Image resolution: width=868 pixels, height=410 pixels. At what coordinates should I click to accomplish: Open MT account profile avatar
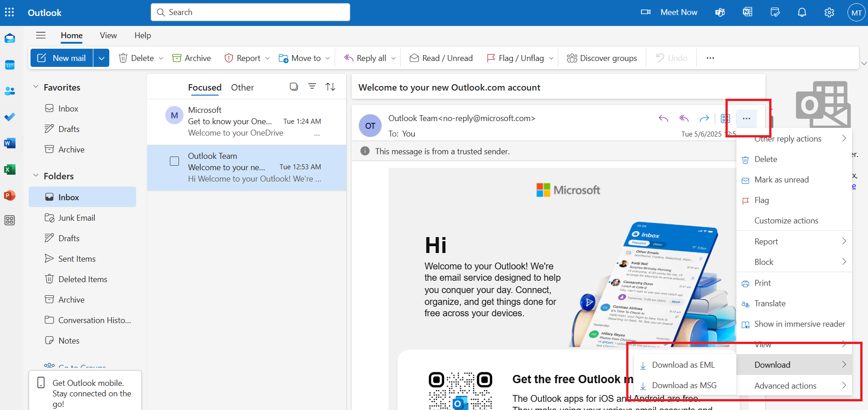pyautogui.click(x=856, y=13)
